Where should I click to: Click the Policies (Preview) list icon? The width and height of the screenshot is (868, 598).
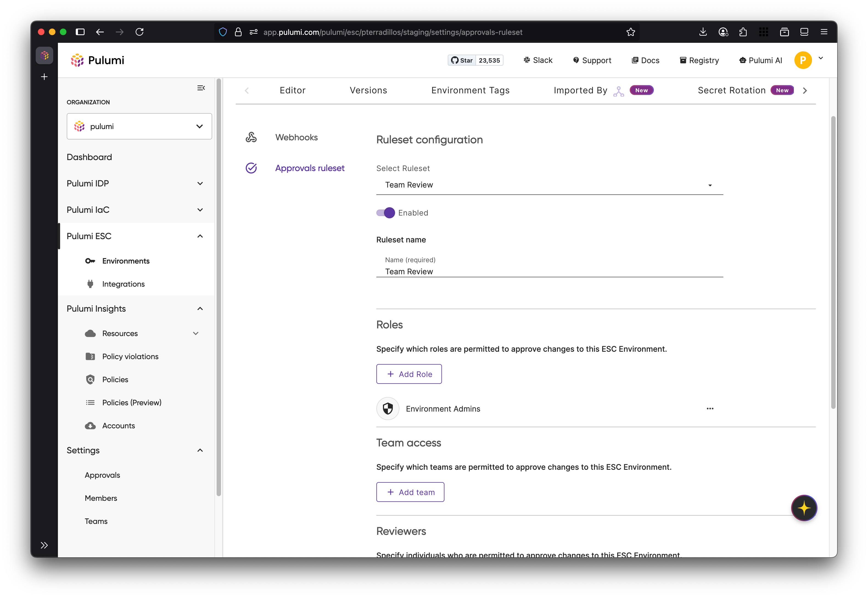pyautogui.click(x=90, y=403)
